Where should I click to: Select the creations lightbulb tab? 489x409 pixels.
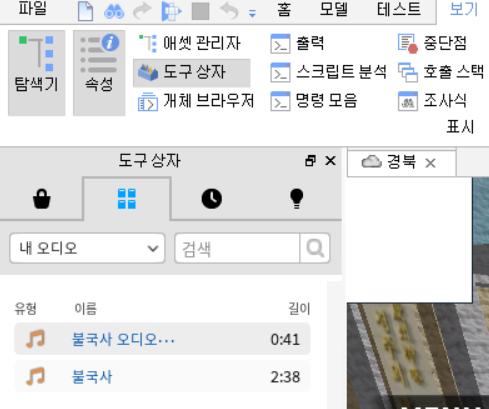297,199
